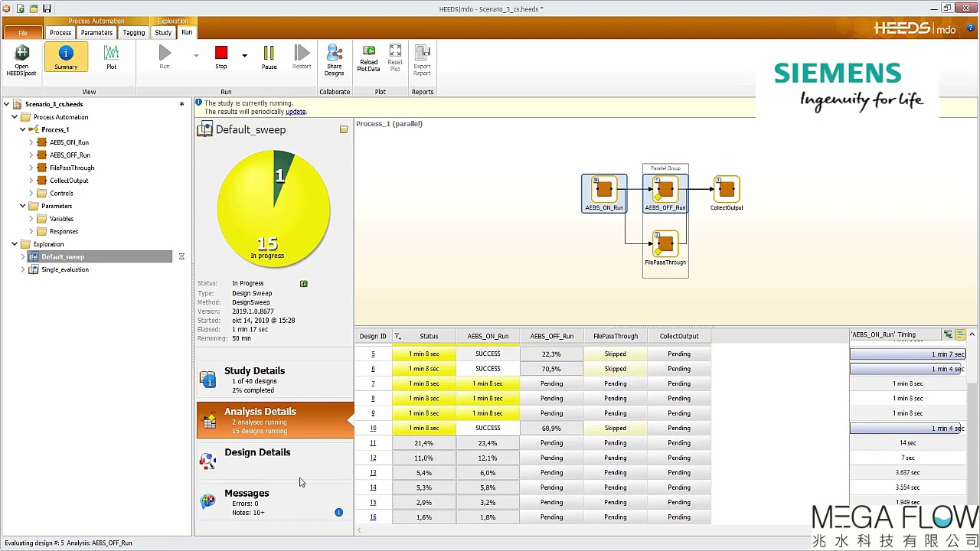Collapse the Process Automation folder
The width and height of the screenshot is (980, 551).
[15, 117]
